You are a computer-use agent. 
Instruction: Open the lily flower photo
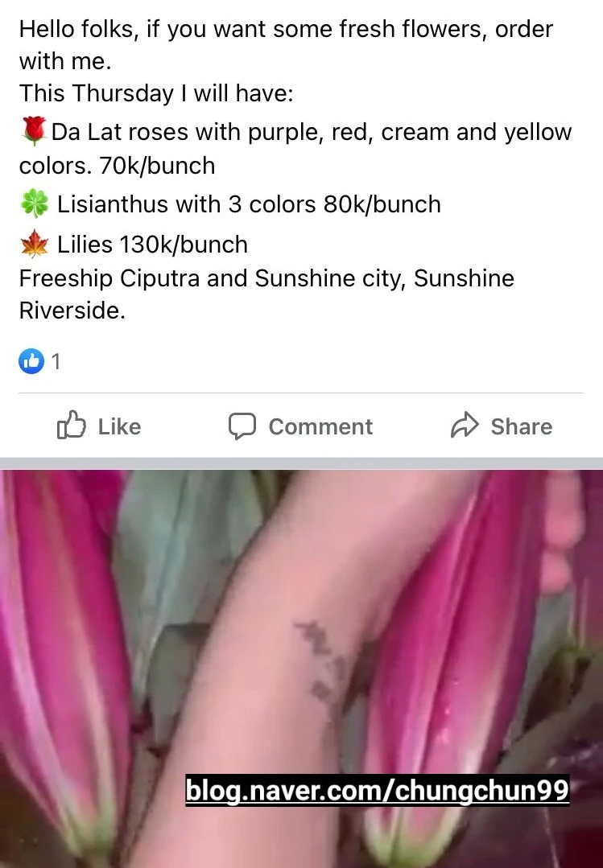click(x=301, y=668)
